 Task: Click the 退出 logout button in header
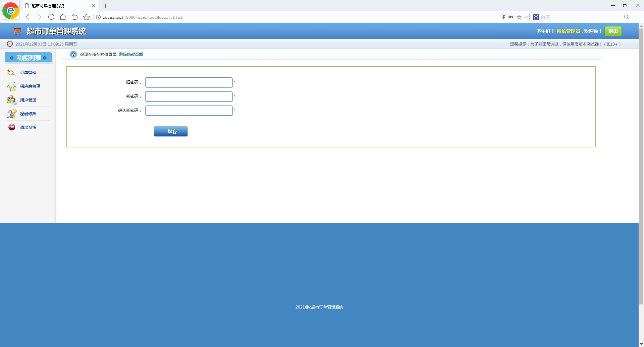click(x=613, y=31)
